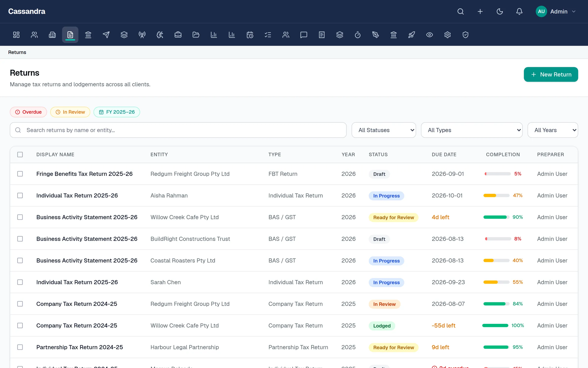Open the rocket nav icon
This screenshot has height=368, width=588.
pos(412,35)
